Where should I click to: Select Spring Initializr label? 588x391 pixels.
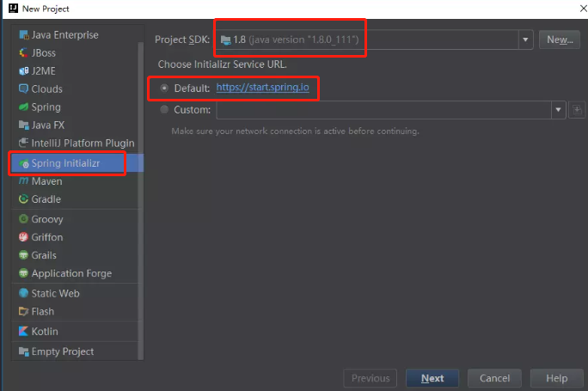65,163
